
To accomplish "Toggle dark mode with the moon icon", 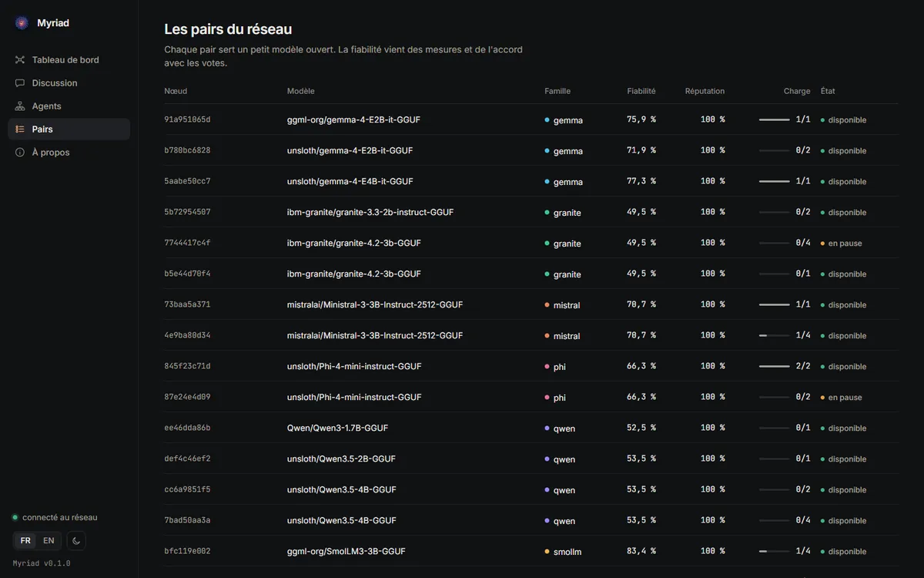I will coord(76,541).
